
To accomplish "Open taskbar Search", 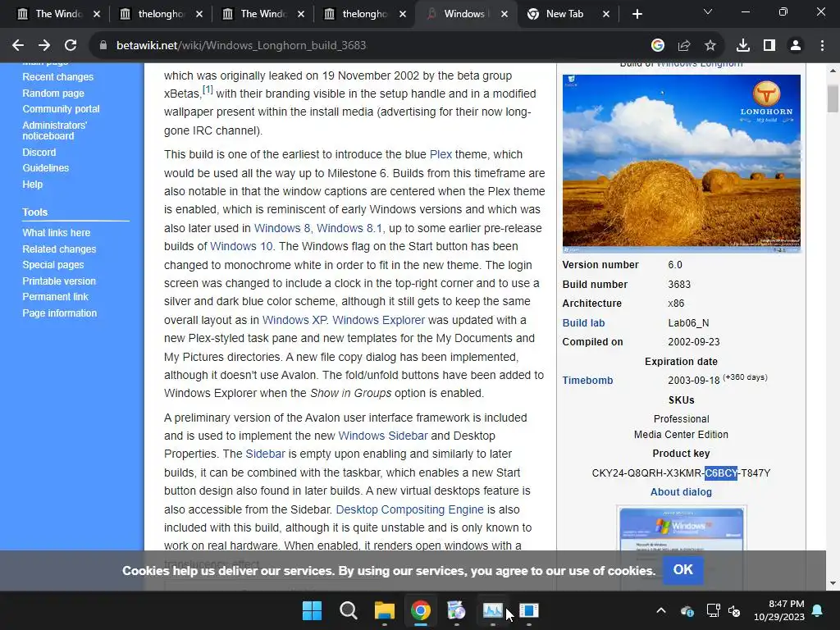I will 348,610.
